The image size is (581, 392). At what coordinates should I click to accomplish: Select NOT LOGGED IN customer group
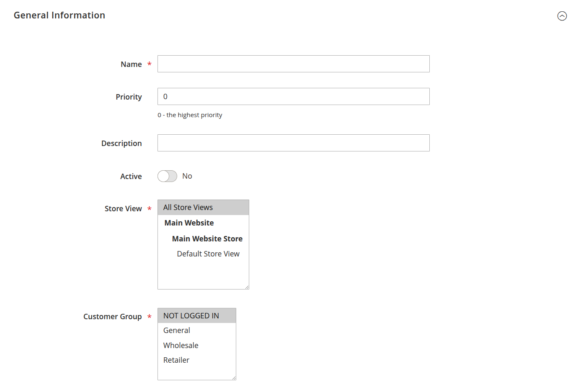pos(191,316)
